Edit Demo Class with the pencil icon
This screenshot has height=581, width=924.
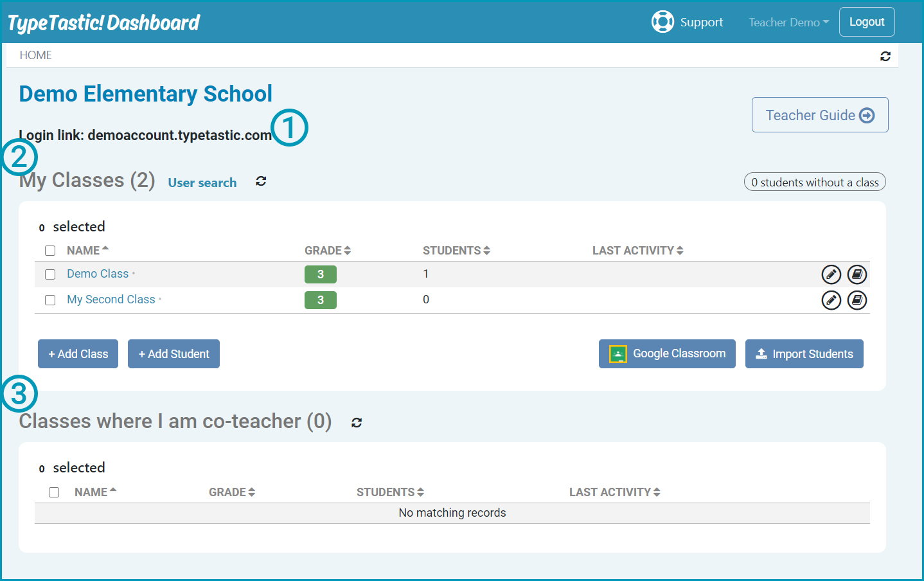(x=831, y=274)
